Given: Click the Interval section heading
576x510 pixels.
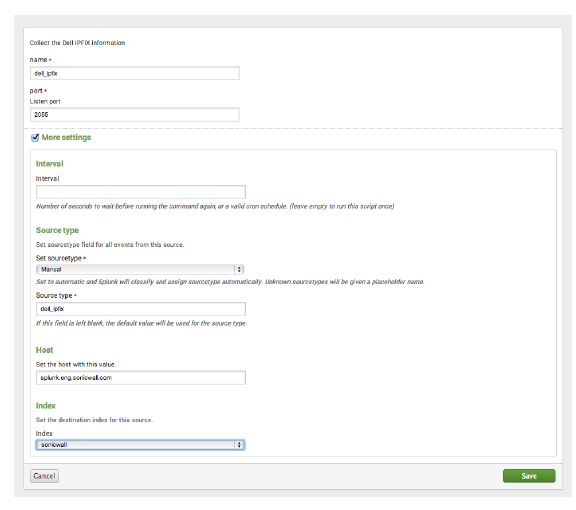Looking at the screenshot, I should 50,164.
